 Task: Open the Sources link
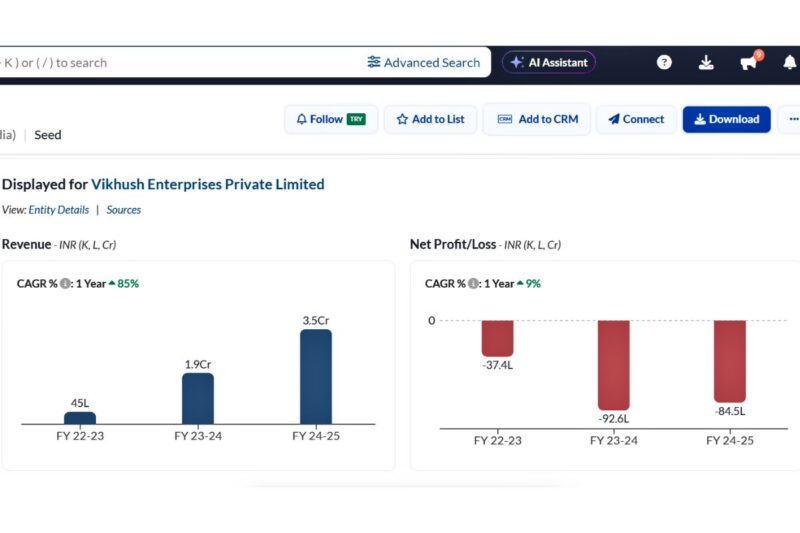123,210
